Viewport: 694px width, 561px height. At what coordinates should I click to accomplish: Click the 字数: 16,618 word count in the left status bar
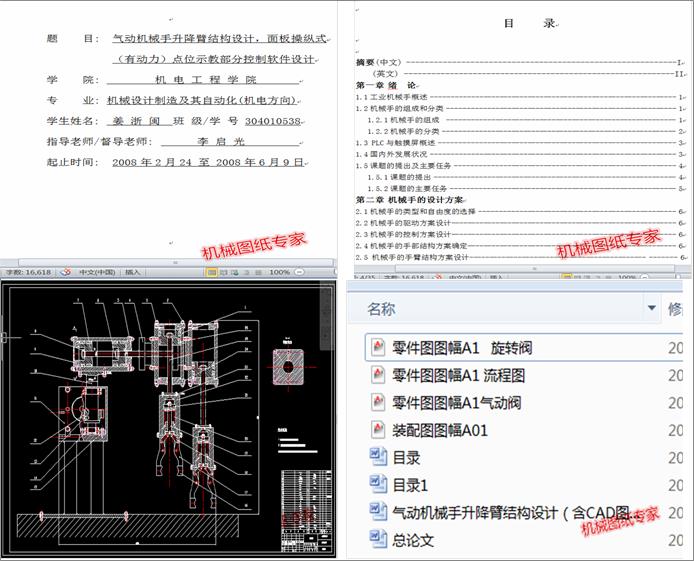pyautogui.click(x=29, y=272)
